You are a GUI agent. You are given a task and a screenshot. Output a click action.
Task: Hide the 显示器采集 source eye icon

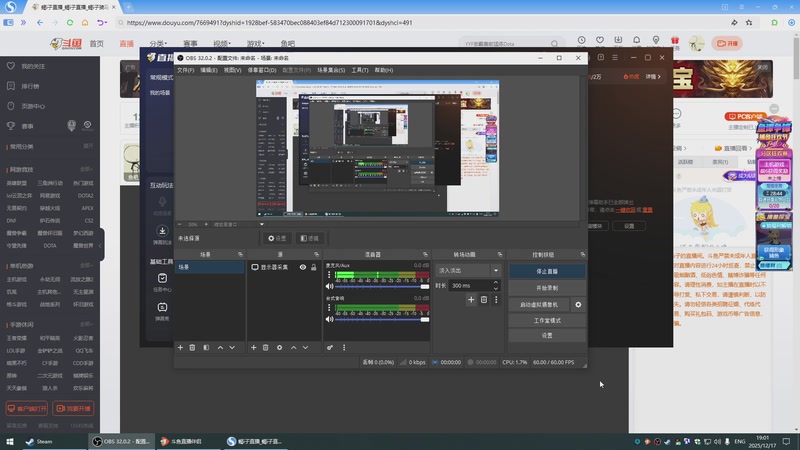click(303, 267)
